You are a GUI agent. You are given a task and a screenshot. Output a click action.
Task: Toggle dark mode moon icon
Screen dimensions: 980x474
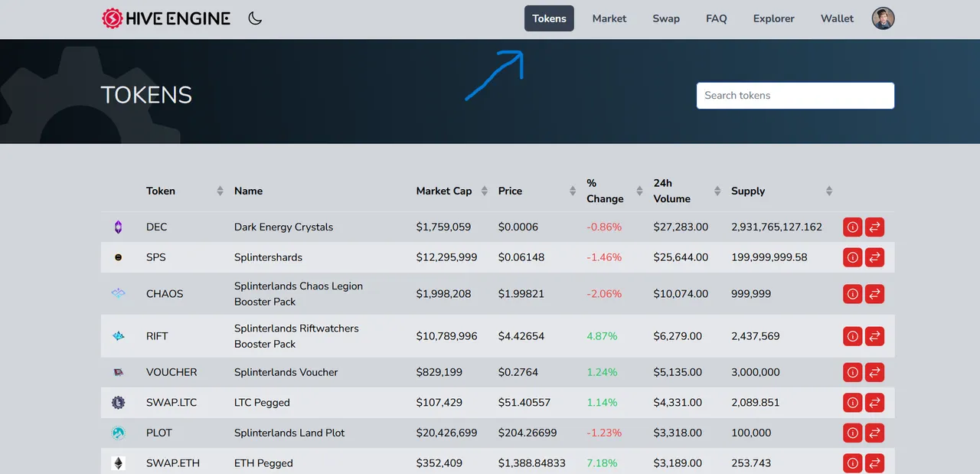click(x=255, y=18)
